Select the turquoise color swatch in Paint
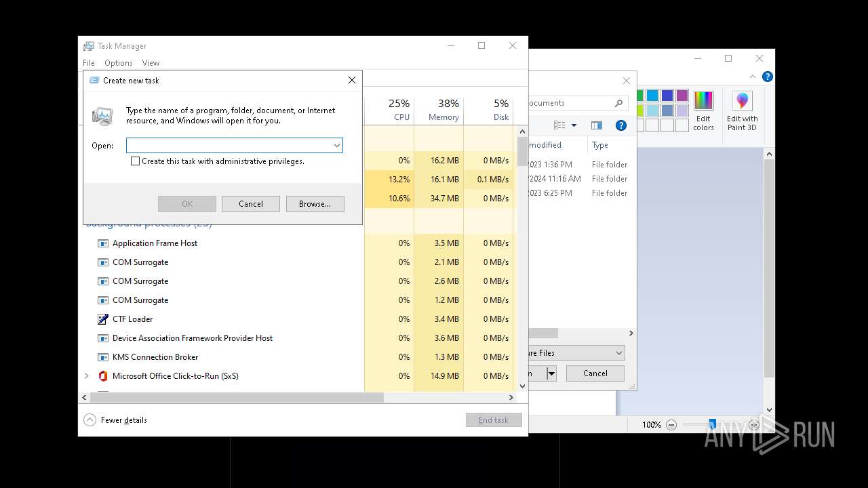 point(652,96)
